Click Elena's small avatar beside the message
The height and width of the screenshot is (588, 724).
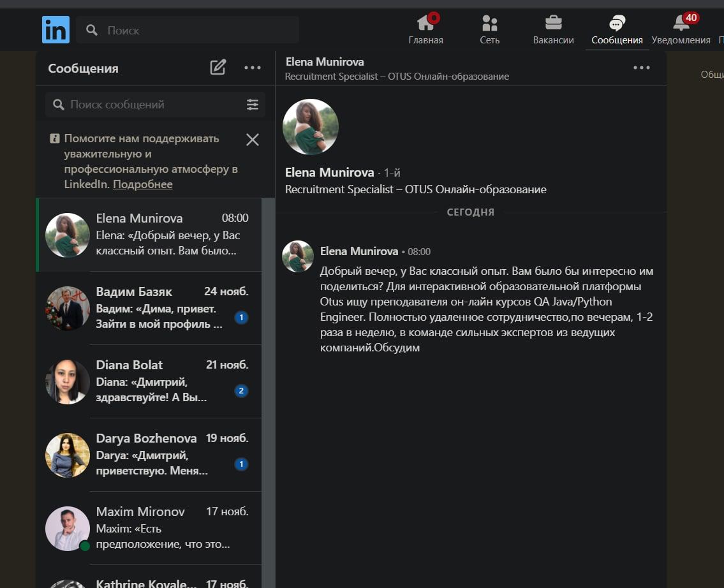pyautogui.click(x=298, y=256)
